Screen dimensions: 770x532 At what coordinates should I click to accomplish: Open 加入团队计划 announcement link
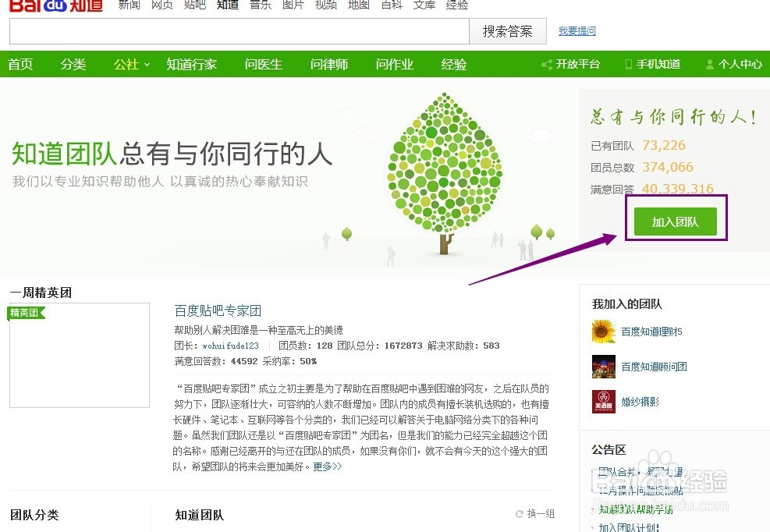629,527
